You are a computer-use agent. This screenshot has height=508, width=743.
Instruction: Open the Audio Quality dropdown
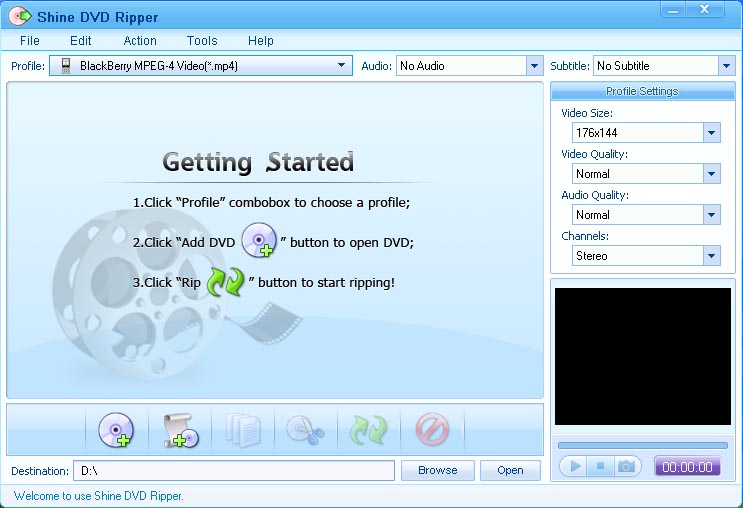tap(711, 215)
